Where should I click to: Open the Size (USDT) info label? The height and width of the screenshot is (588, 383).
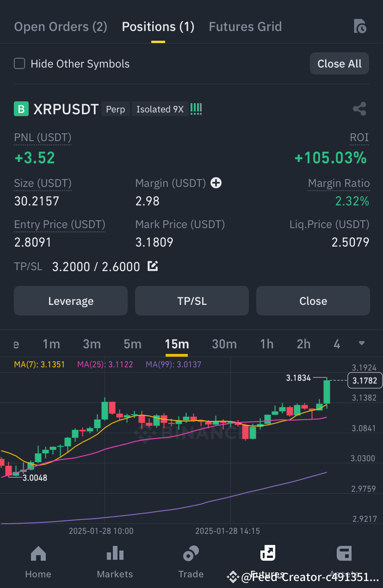tap(43, 183)
